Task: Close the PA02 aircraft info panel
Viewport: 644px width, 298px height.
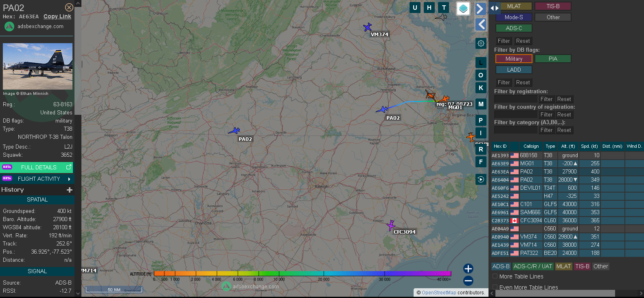Action: click(x=69, y=7)
